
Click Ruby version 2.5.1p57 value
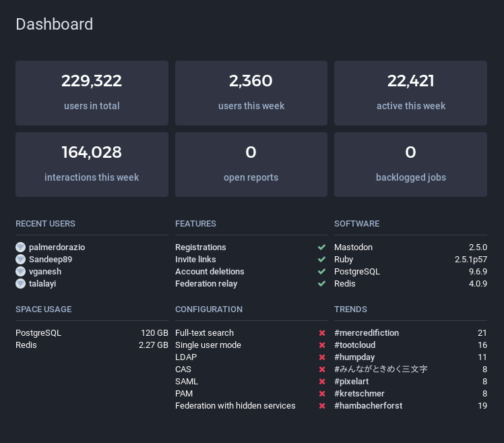[471, 260]
